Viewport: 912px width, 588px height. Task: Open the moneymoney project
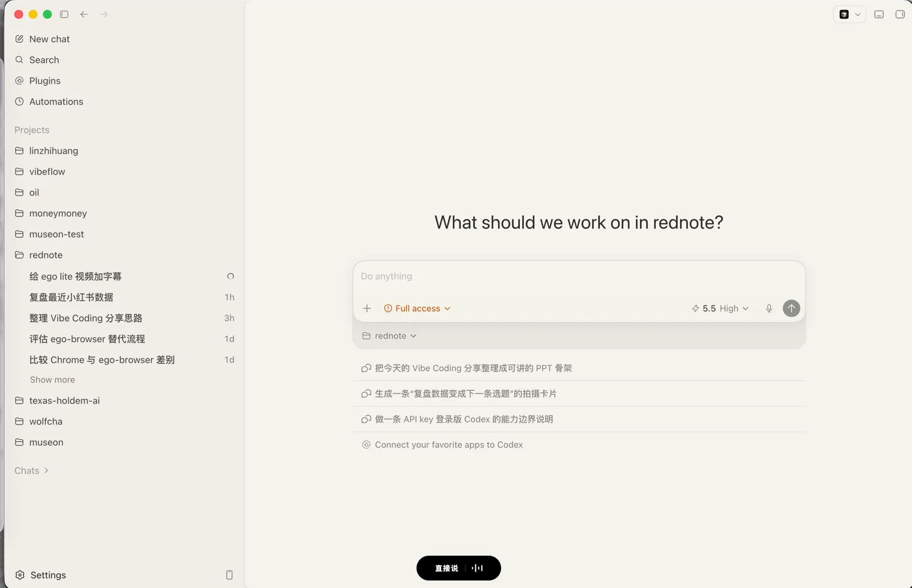coord(124,213)
